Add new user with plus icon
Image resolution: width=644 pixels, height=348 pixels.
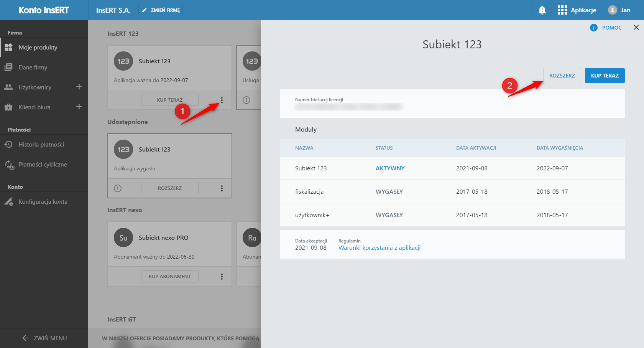click(79, 87)
